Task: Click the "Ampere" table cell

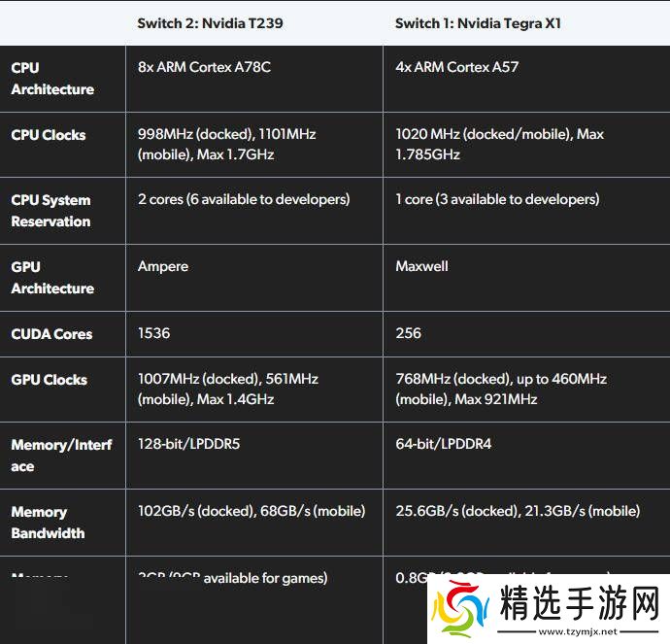Action: click(163, 266)
